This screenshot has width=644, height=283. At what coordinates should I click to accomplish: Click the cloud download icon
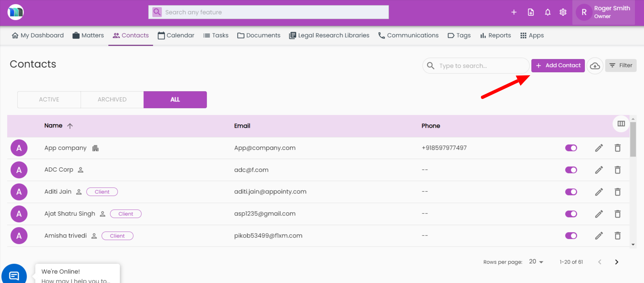click(x=595, y=66)
